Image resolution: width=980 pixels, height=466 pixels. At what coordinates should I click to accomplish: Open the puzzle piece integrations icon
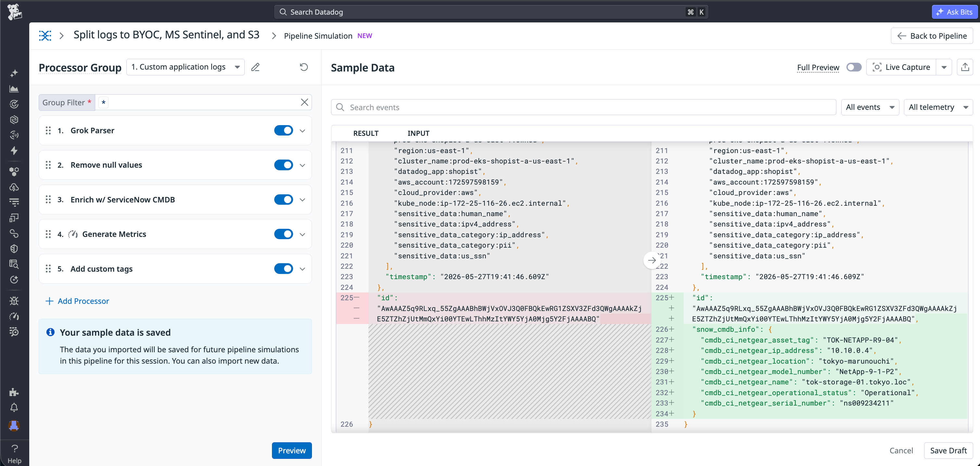click(x=14, y=392)
